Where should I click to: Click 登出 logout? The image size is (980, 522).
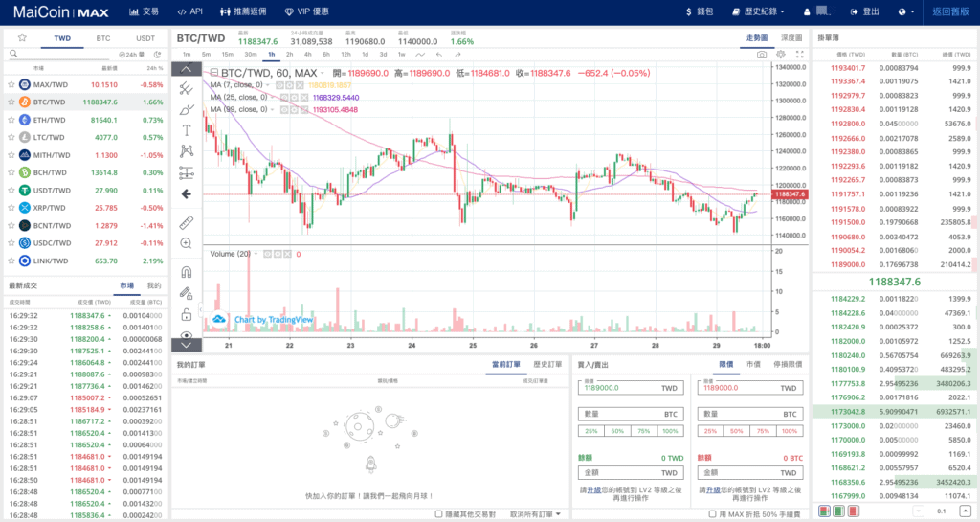pos(865,11)
